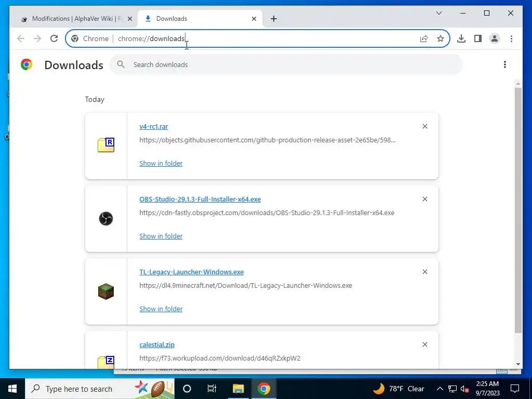This screenshot has height=399, width=532.
Task: Close the Modifications AlphaVer Wiki tab
Action: tap(129, 19)
